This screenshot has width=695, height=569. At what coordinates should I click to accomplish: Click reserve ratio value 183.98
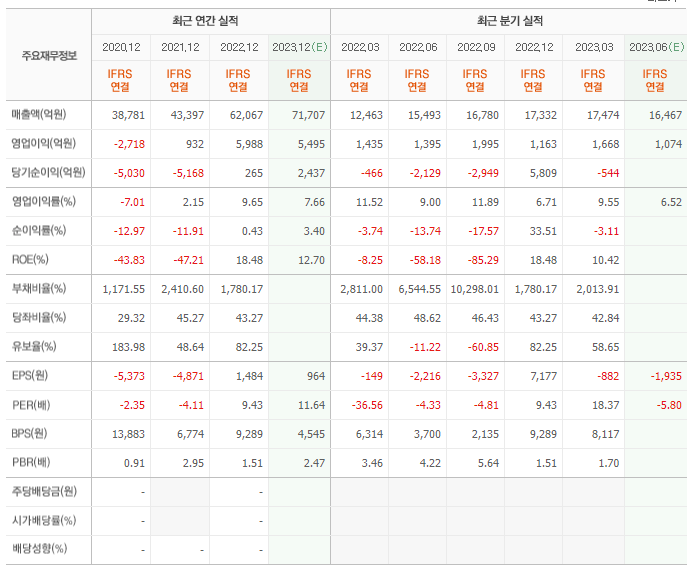(x=129, y=347)
